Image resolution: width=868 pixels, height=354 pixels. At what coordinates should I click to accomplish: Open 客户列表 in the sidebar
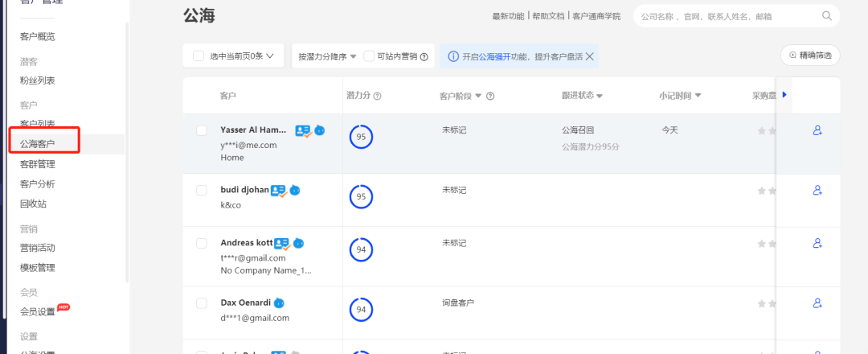[x=38, y=123]
